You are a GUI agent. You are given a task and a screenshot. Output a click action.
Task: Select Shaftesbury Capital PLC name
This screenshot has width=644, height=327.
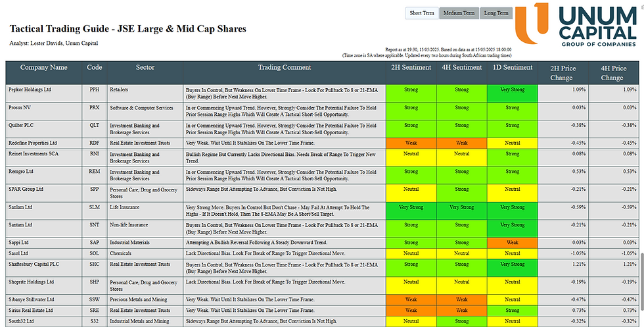[34, 264]
